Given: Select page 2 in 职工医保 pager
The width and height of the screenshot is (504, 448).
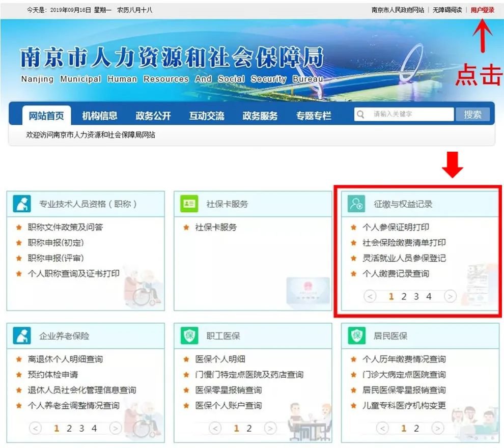Looking at the screenshot, I should 249,428.
